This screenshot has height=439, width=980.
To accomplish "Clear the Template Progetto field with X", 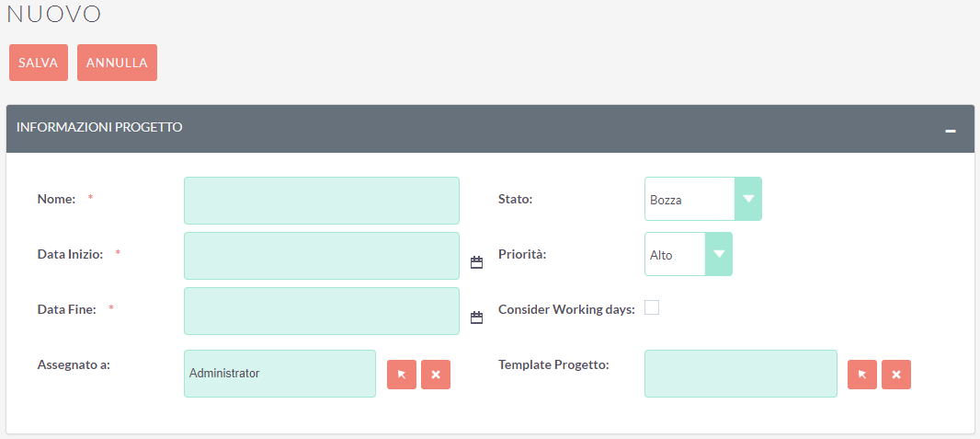I will click(896, 375).
